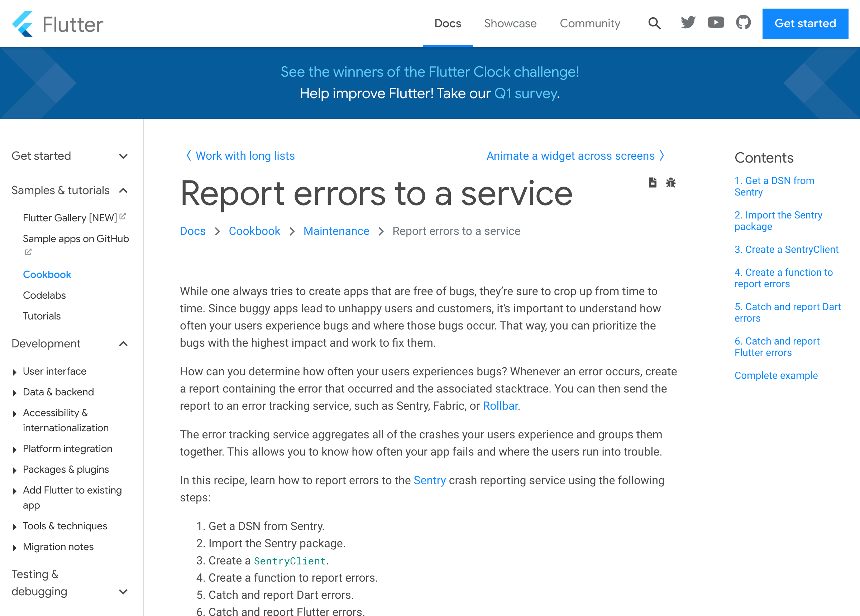Switch to the Showcase nav tab
860x616 pixels.
pos(510,24)
